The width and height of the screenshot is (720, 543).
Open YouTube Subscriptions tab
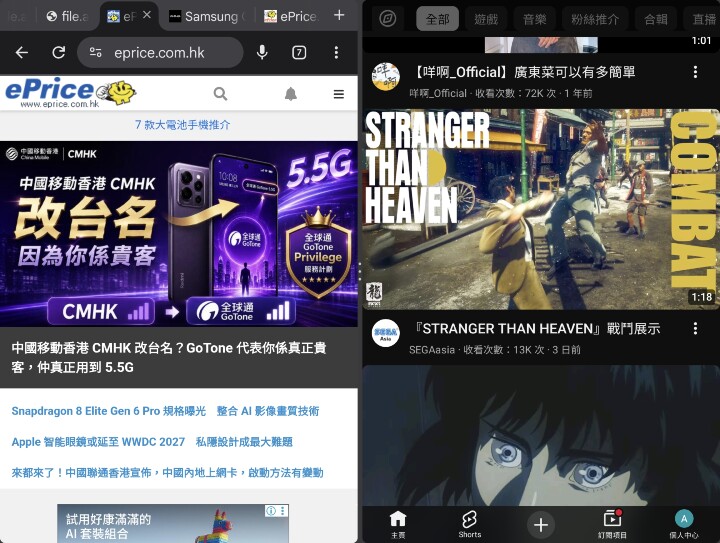(612, 525)
